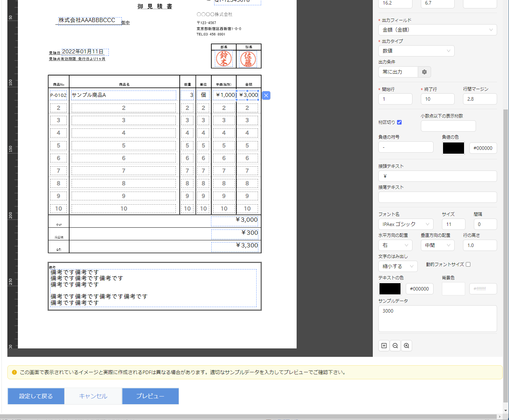Expand the 出力タイプ dropdown
This screenshot has height=420, width=509.
click(416, 51)
